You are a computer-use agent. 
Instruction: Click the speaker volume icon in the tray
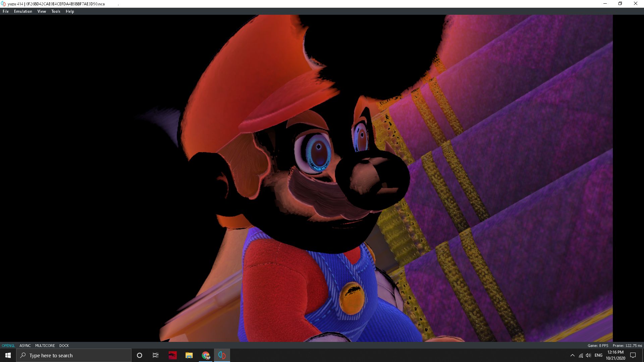click(x=588, y=355)
